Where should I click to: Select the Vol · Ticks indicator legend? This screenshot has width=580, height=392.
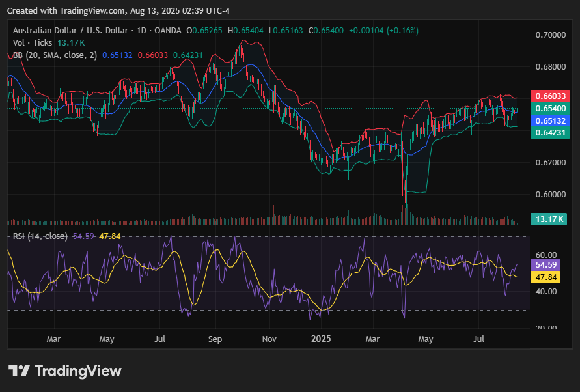tap(32, 42)
